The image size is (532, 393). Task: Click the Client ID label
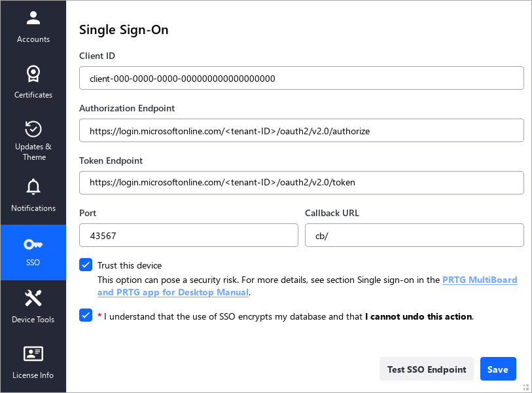click(97, 56)
